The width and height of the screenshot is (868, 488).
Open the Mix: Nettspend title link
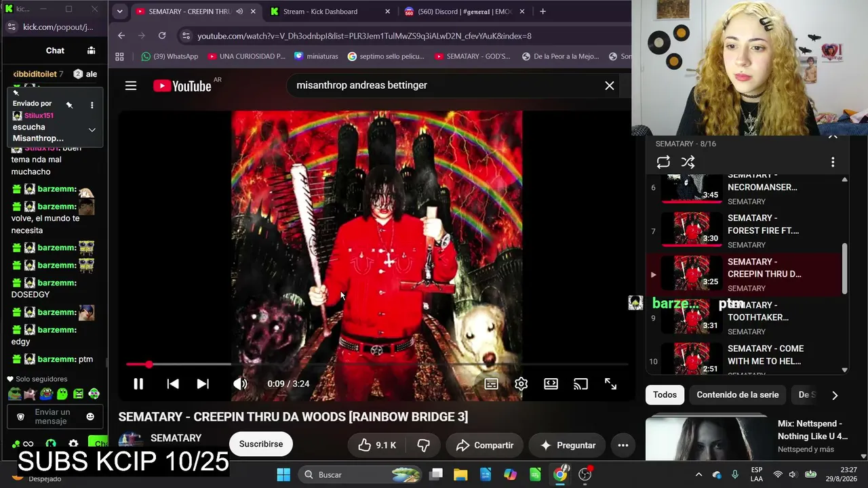(812, 430)
